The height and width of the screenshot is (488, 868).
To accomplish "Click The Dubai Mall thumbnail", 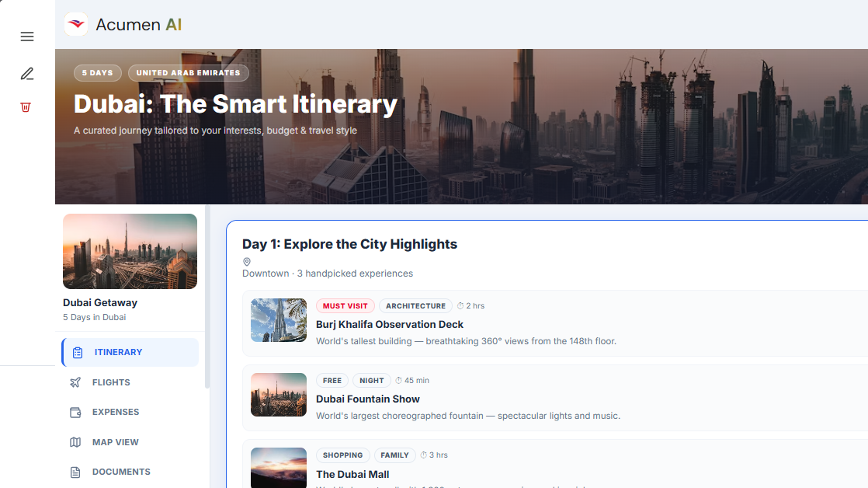I will (279, 468).
